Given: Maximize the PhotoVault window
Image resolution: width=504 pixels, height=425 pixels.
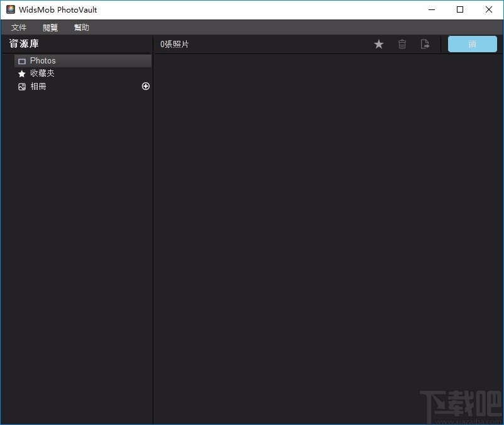Looking at the screenshot, I should (460, 9).
